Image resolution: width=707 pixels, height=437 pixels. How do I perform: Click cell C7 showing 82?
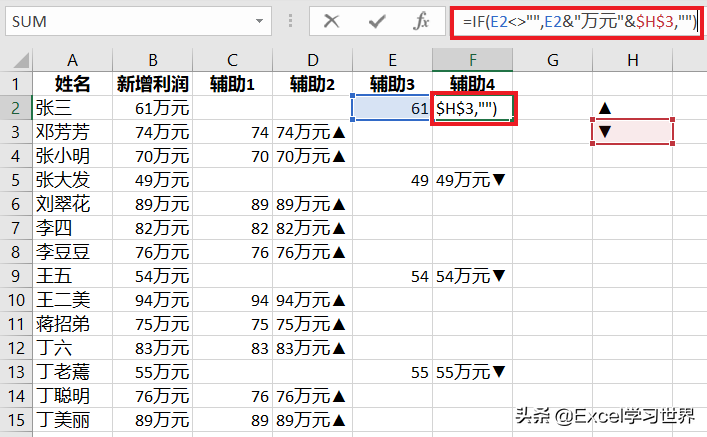pos(232,228)
